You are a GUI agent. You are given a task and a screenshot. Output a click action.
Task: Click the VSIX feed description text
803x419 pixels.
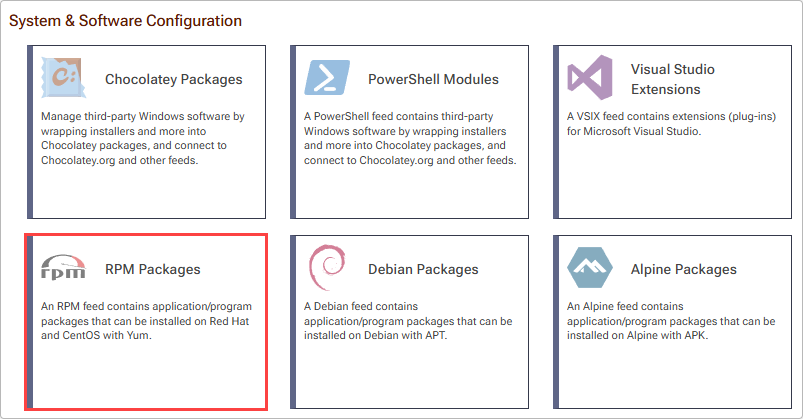point(671,123)
